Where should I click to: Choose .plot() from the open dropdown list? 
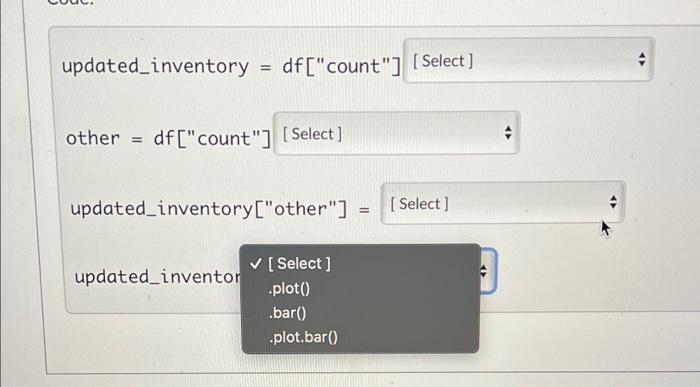coord(289,288)
